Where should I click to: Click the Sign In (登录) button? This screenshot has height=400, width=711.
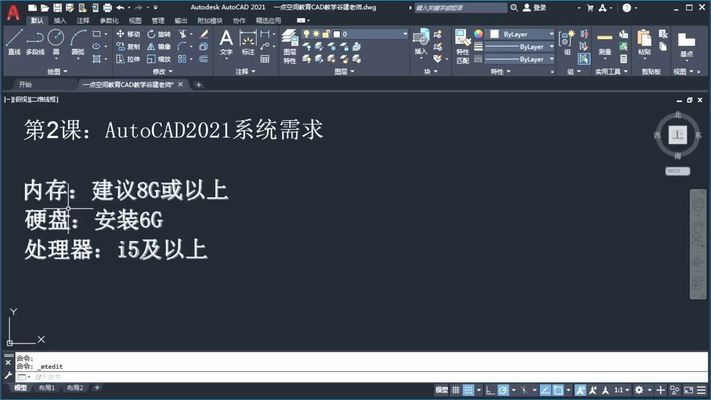[x=535, y=8]
